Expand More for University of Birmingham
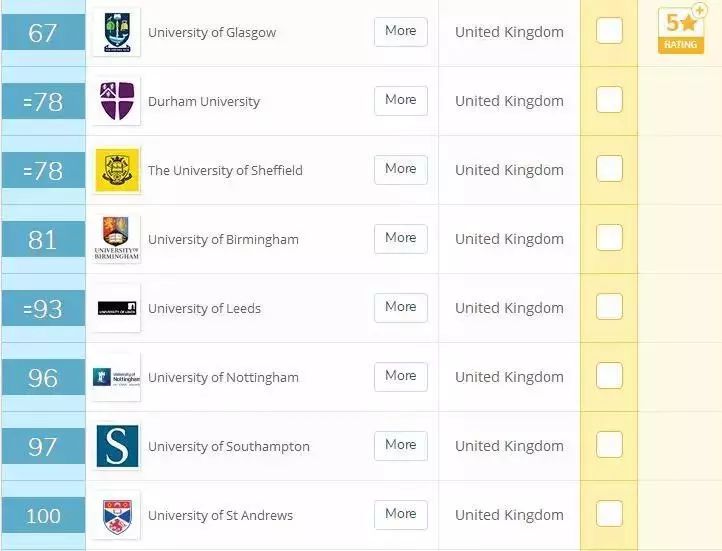 (401, 239)
